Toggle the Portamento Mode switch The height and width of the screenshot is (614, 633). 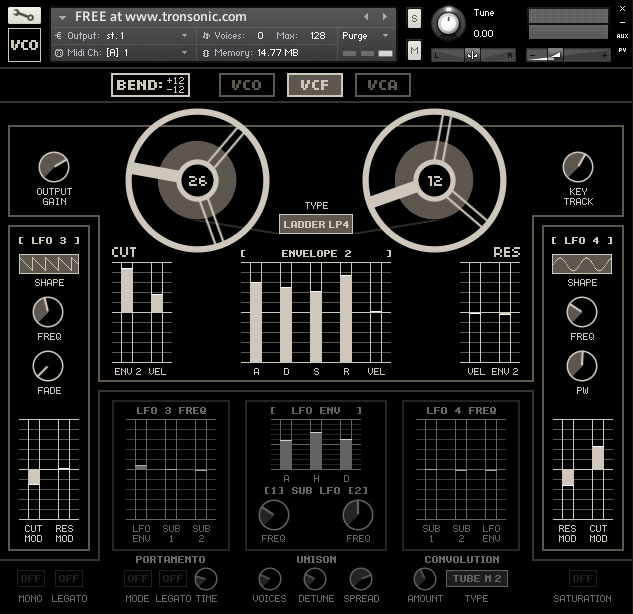tap(138, 579)
